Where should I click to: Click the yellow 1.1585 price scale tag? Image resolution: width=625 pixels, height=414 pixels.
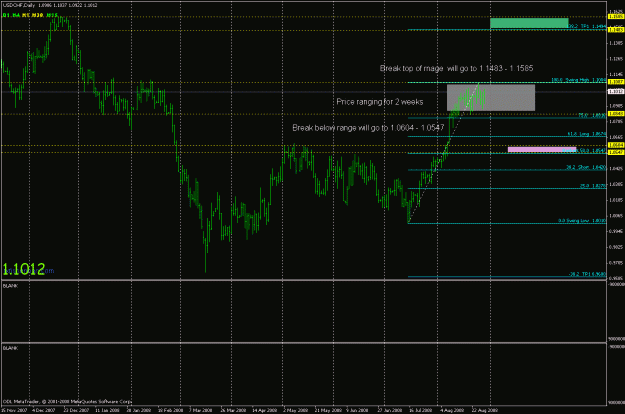(616, 16)
